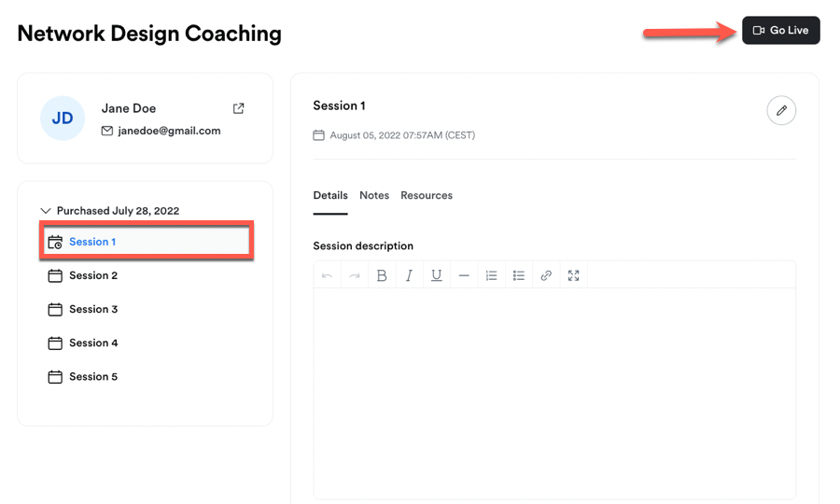Switch to the Notes tab

(x=374, y=196)
